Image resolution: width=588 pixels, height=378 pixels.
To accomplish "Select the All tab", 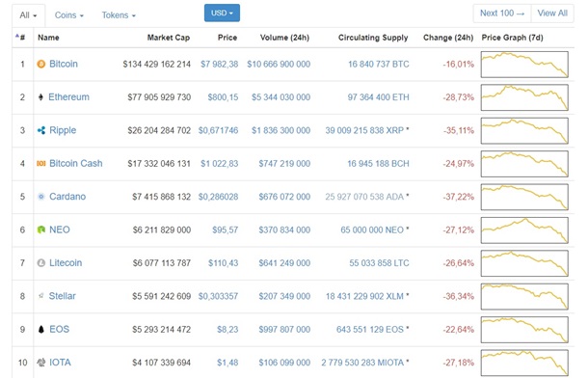I will click(x=29, y=15).
